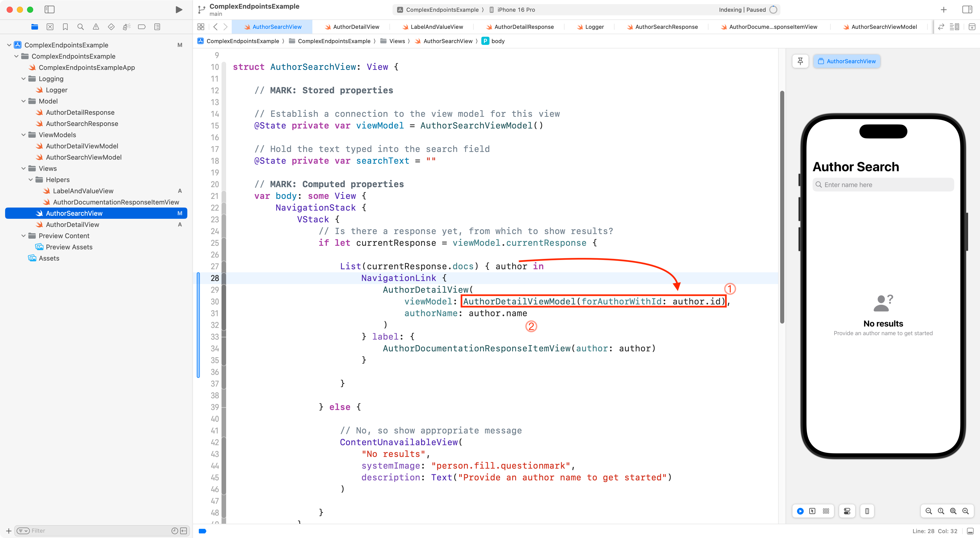Image resolution: width=980 pixels, height=538 pixels.
Task: Open preview device settings phone icon
Action: coord(867,511)
